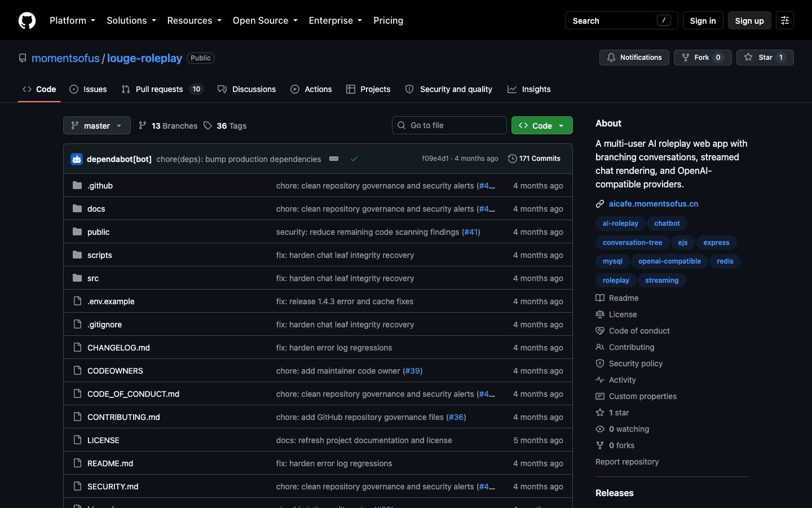The height and width of the screenshot is (508, 812).
Task: Click the Activity pulse icon
Action: (600, 380)
